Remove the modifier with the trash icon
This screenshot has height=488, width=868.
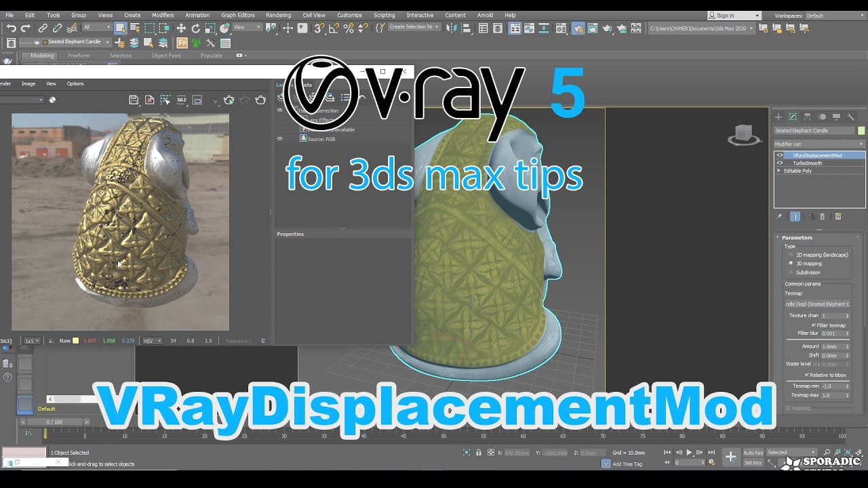823,216
